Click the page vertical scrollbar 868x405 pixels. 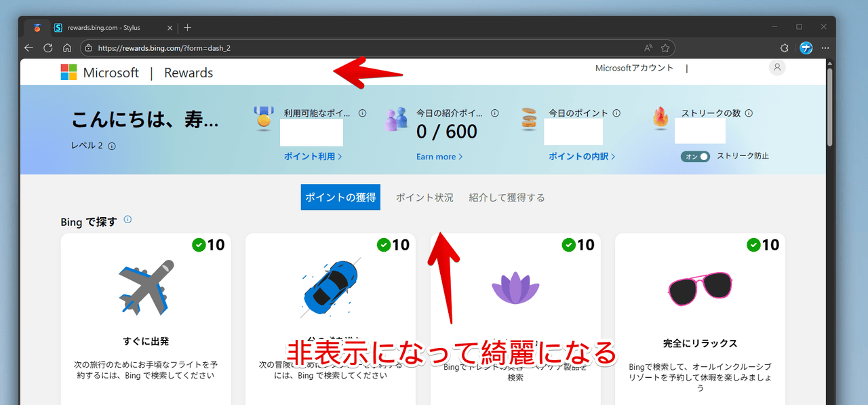coord(830,109)
